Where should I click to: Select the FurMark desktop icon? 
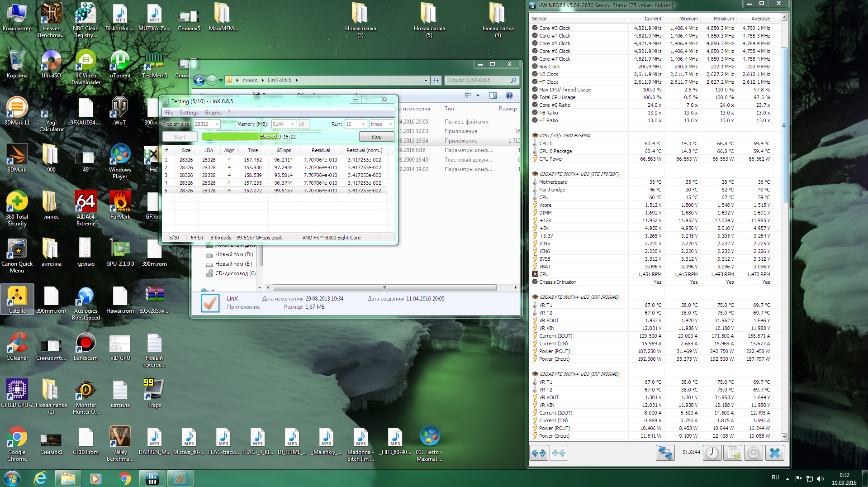click(x=120, y=205)
